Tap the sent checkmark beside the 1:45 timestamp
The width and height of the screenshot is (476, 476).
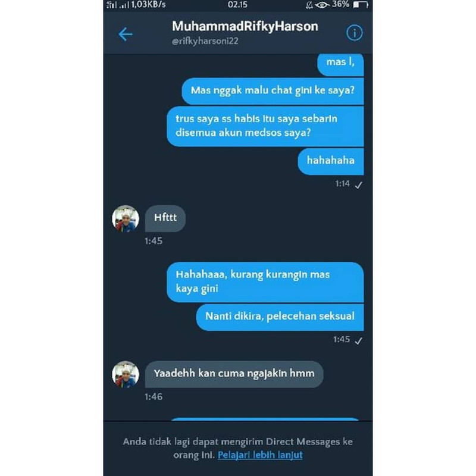tap(359, 340)
